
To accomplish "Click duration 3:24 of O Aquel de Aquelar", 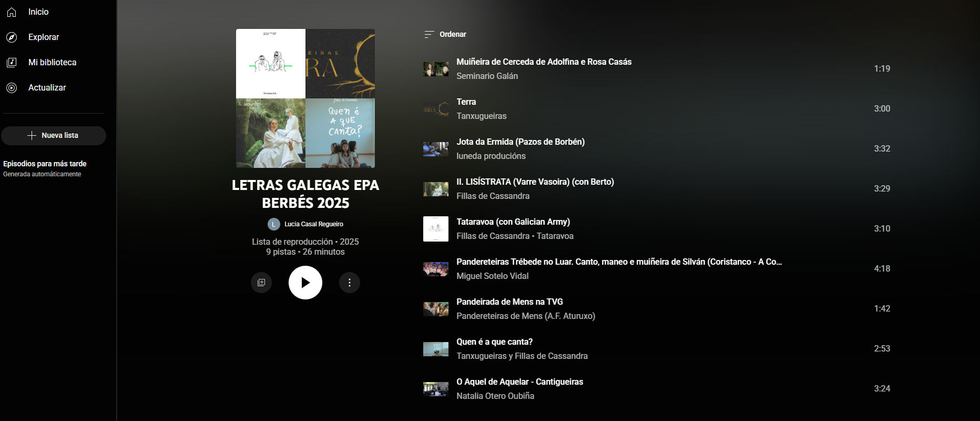I will [882, 389].
